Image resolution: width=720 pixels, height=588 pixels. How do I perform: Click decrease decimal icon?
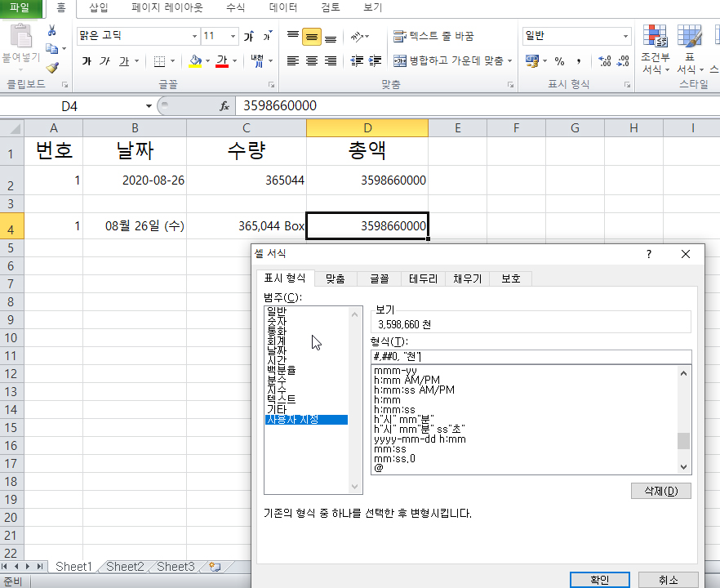point(623,60)
